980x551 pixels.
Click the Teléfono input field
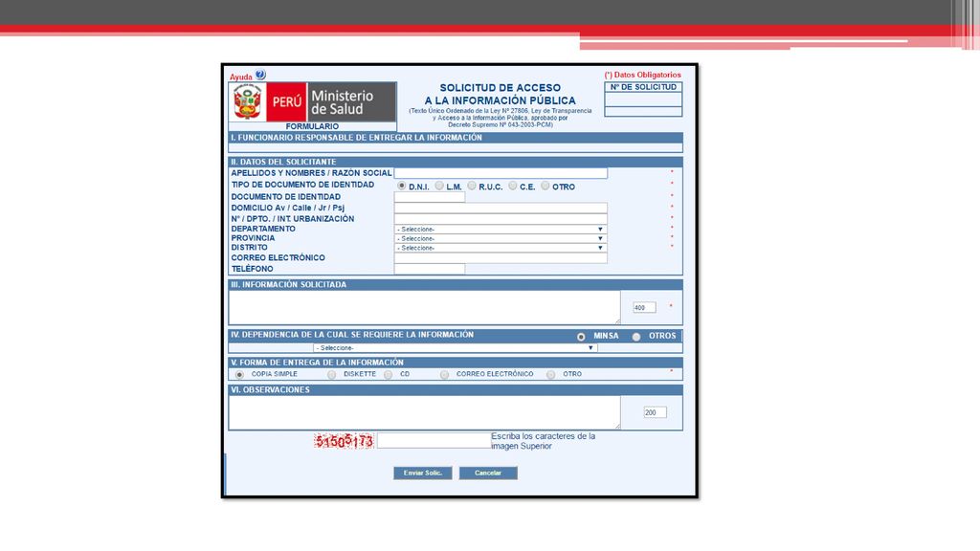pos(430,269)
